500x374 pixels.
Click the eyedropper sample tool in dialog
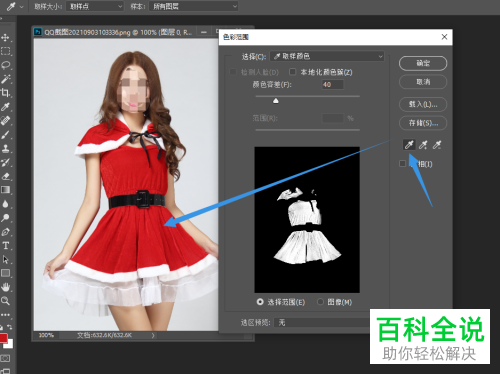[409, 145]
